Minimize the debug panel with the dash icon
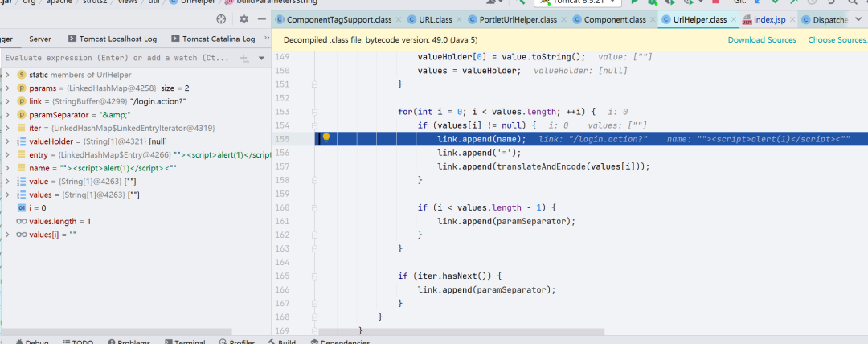The image size is (868, 344). [264, 18]
